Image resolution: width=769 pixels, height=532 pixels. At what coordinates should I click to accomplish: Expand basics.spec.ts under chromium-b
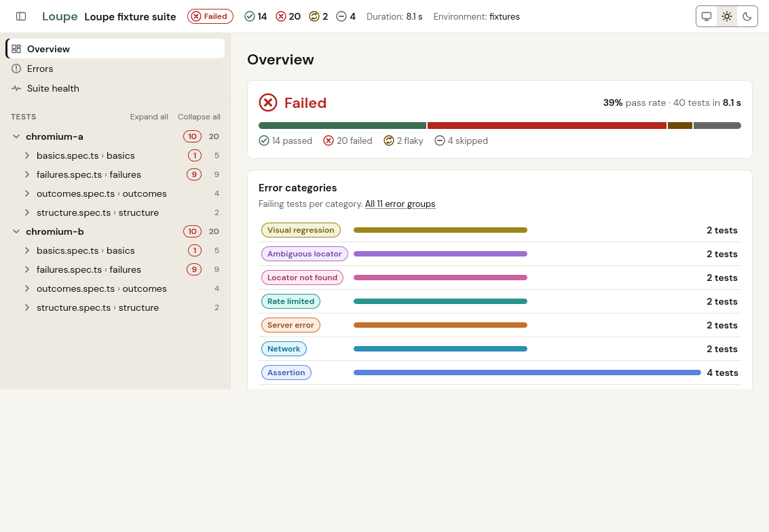point(27,250)
